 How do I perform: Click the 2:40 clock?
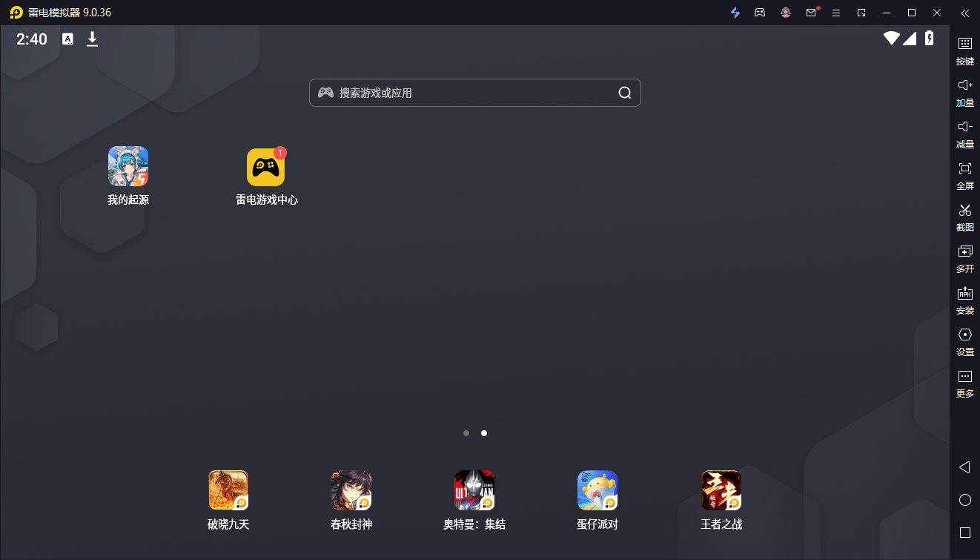[32, 39]
